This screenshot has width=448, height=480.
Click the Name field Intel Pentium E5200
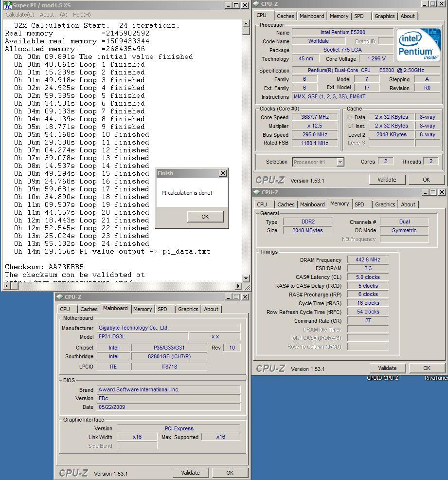tap(342, 32)
